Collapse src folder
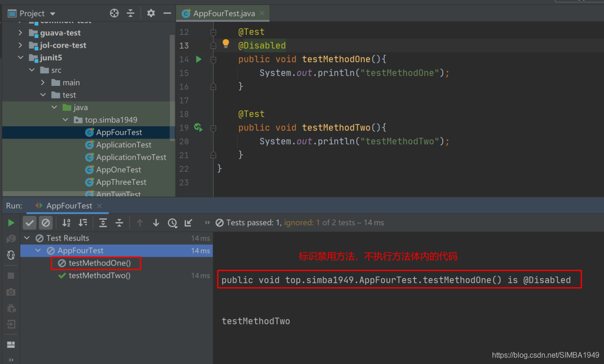Screen dimensions: 604x364 click(32, 70)
